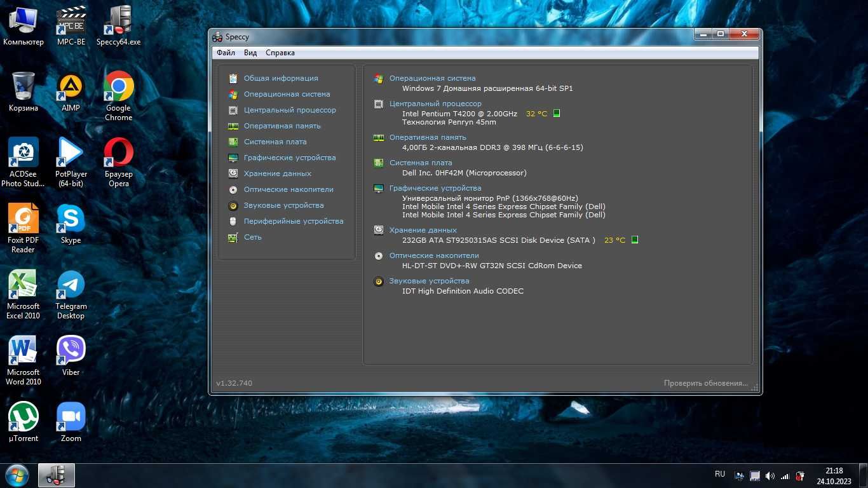The height and width of the screenshot is (488, 868).
Task: Select Оперативная память in the sidebar
Action: coord(282,126)
